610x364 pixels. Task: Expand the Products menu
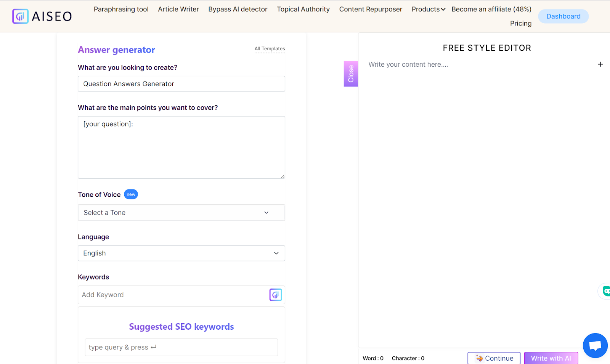(x=428, y=9)
